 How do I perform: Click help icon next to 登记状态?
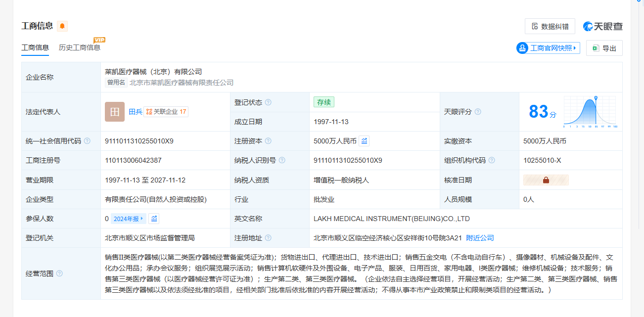point(268,102)
